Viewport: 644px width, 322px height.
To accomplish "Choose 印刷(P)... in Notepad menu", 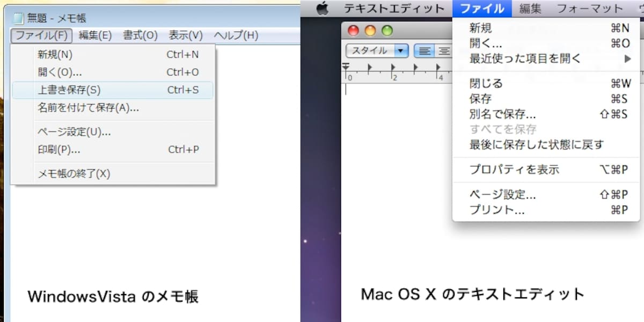I will [113, 149].
